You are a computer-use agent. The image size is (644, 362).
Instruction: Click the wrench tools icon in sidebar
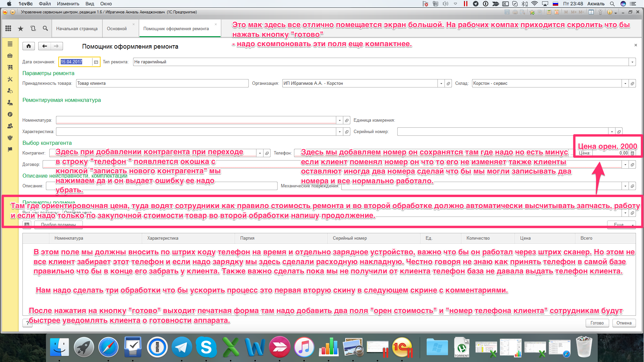(x=10, y=79)
